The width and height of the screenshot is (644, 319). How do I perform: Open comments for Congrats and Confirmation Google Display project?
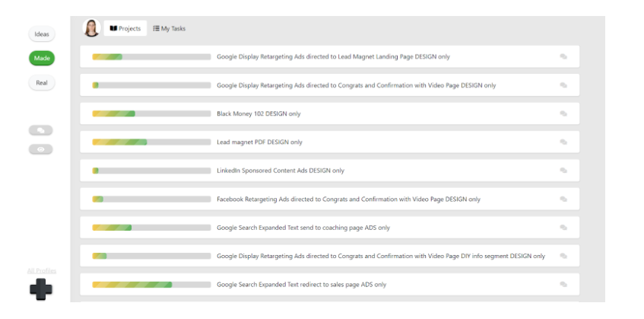(563, 85)
